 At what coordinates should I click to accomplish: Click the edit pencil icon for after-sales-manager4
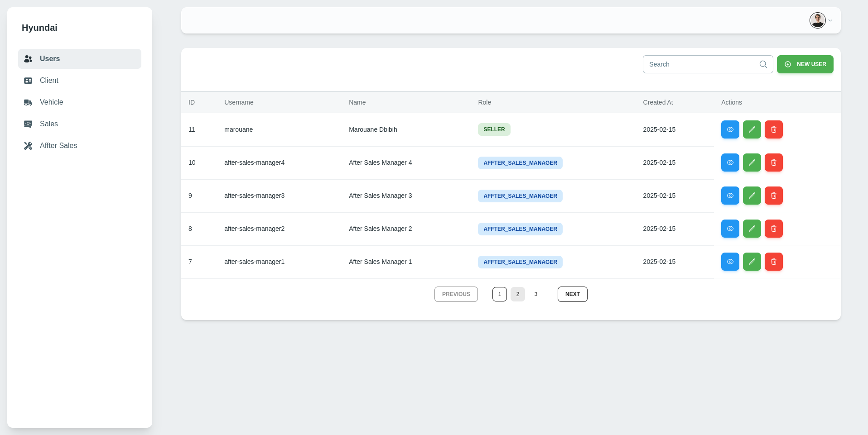click(752, 163)
